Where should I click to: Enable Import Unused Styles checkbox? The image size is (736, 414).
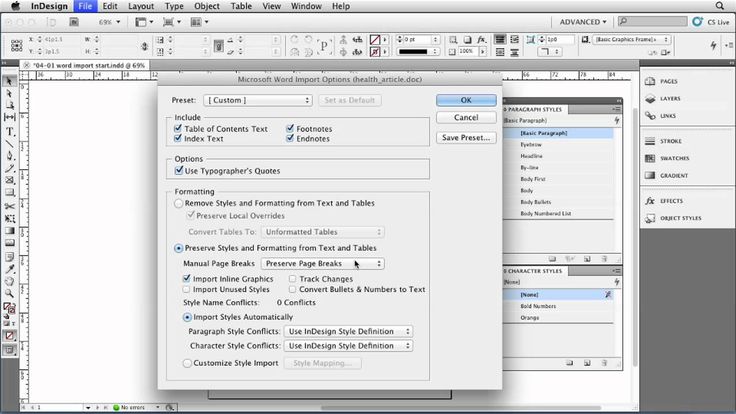click(x=187, y=289)
